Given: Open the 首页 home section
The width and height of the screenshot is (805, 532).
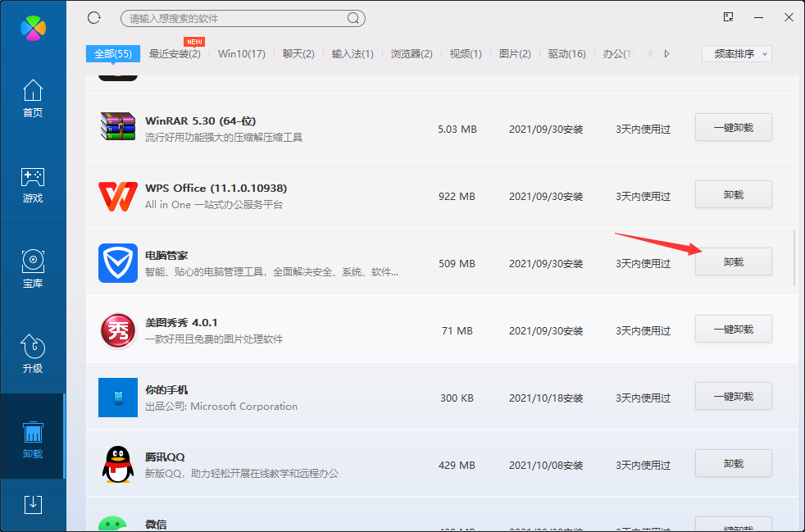Looking at the screenshot, I should click(x=33, y=98).
